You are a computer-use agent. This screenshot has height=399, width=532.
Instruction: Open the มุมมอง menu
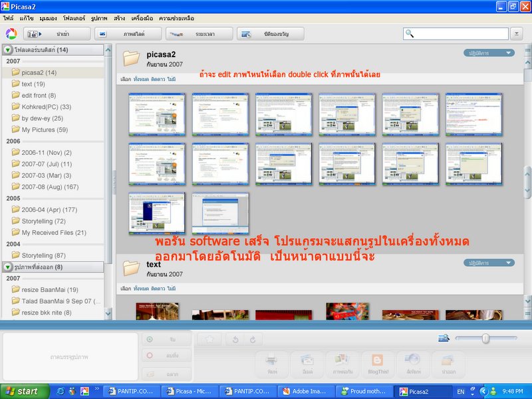pos(48,19)
